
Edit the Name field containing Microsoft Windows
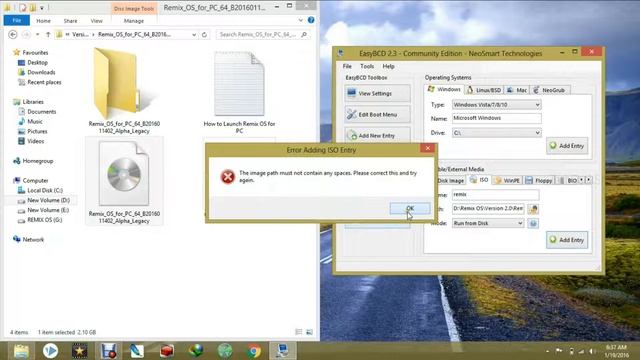click(496, 118)
